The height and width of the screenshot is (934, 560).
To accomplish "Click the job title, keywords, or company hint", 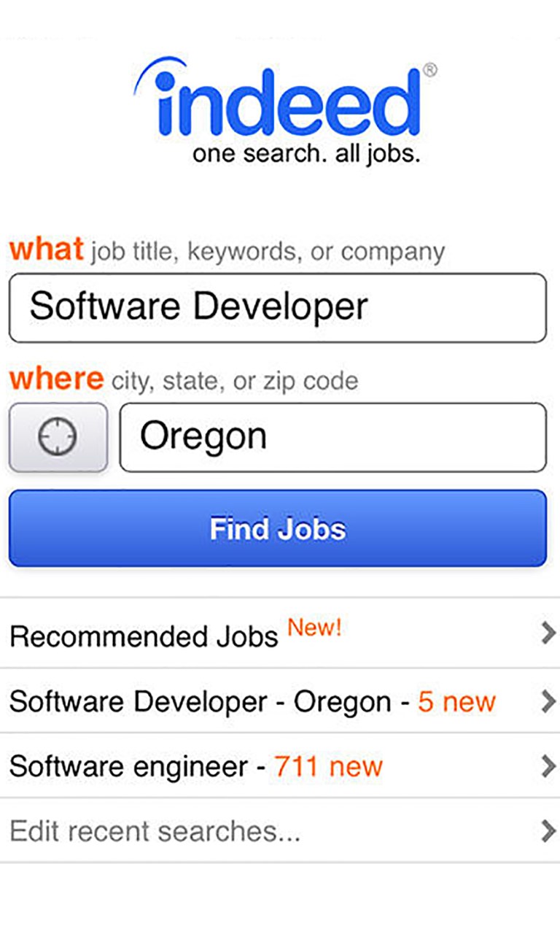I will (x=268, y=252).
